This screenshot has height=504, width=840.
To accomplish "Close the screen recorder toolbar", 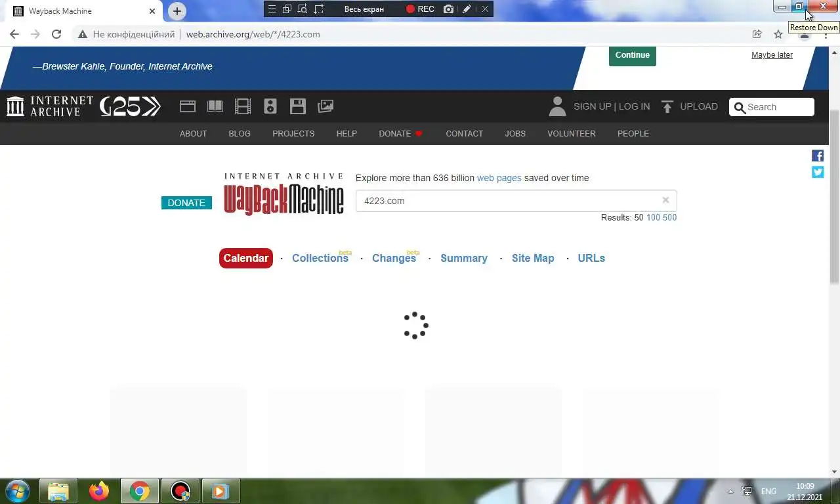I will click(x=485, y=9).
